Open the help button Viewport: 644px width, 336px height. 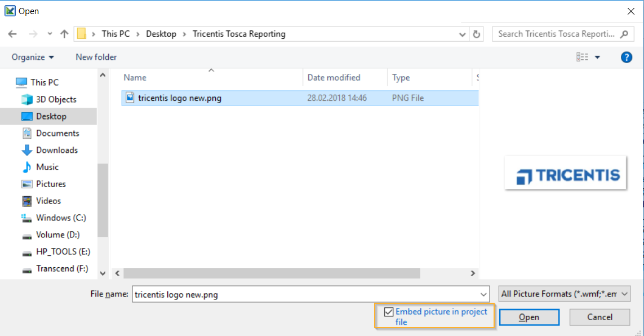click(627, 57)
